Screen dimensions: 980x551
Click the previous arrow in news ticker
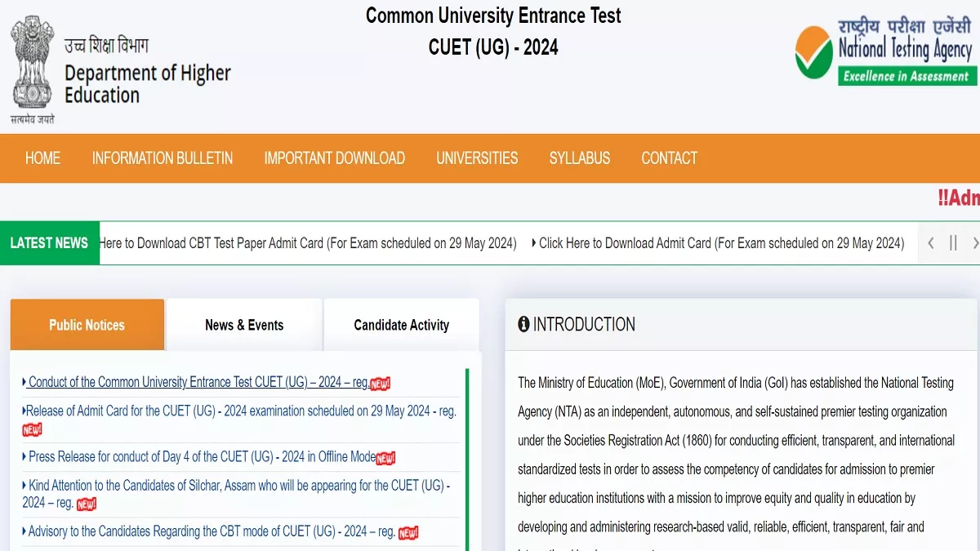pos(930,243)
